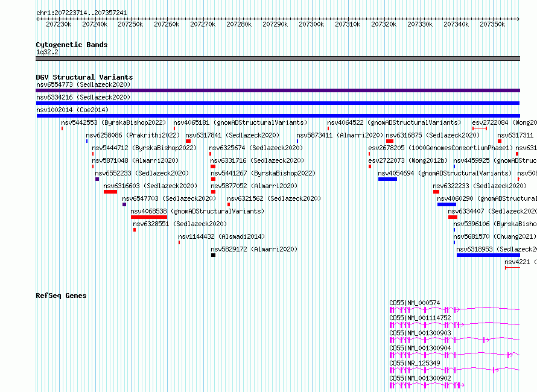Open variant nsv5877052 (Almarri2020)
This screenshot has width=537, height=392.
(x=254, y=186)
